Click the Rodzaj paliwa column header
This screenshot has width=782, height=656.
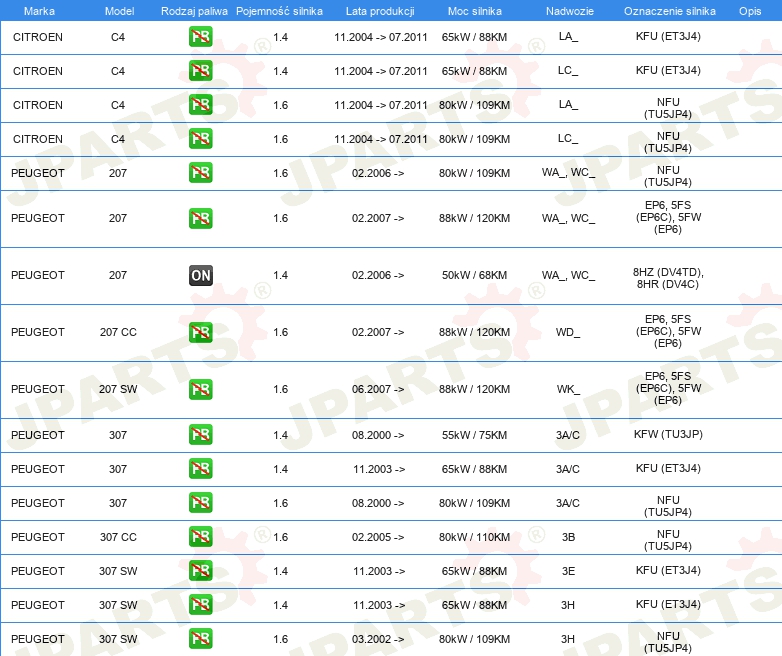point(194,11)
